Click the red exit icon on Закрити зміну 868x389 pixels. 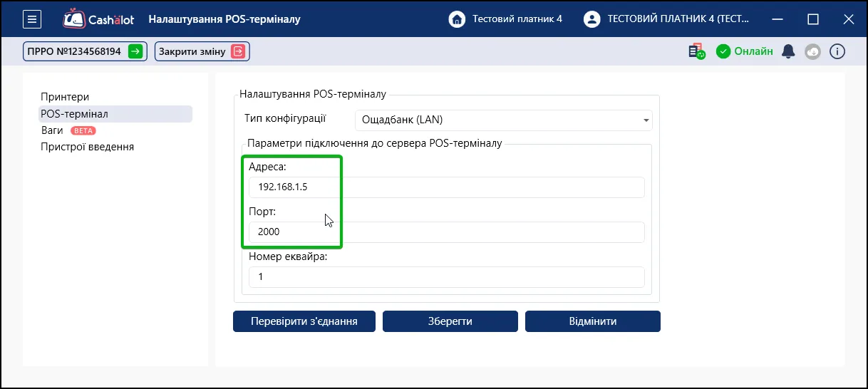(239, 51)
